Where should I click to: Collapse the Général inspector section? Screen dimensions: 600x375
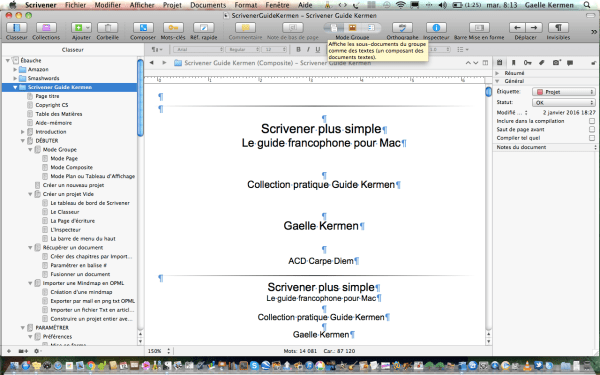click(x=497, y=81)
